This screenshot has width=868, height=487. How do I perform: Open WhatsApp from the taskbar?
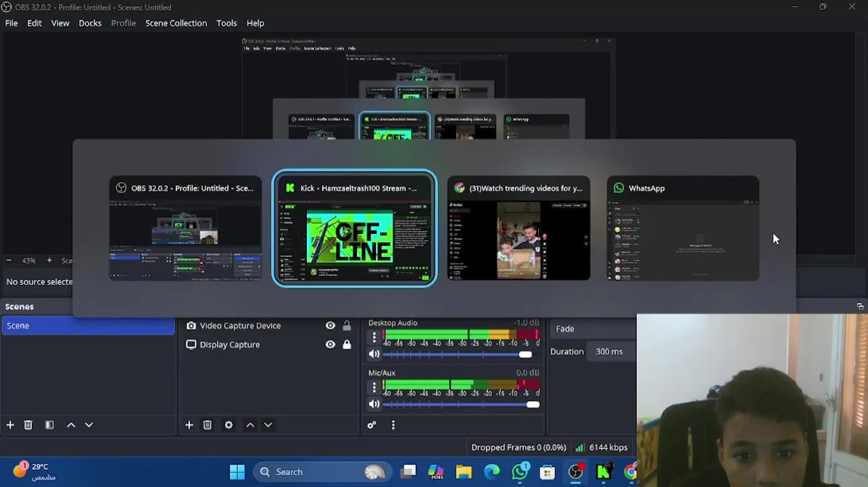520,472
